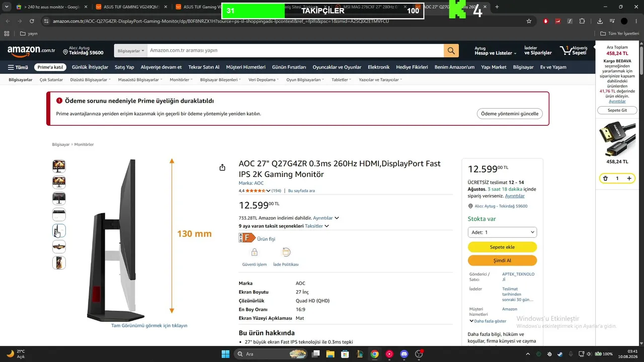This screenshot has width=644, height=362.
Task: Click the Amazon.com.tr search input field
Action: [x=295, y=51]
